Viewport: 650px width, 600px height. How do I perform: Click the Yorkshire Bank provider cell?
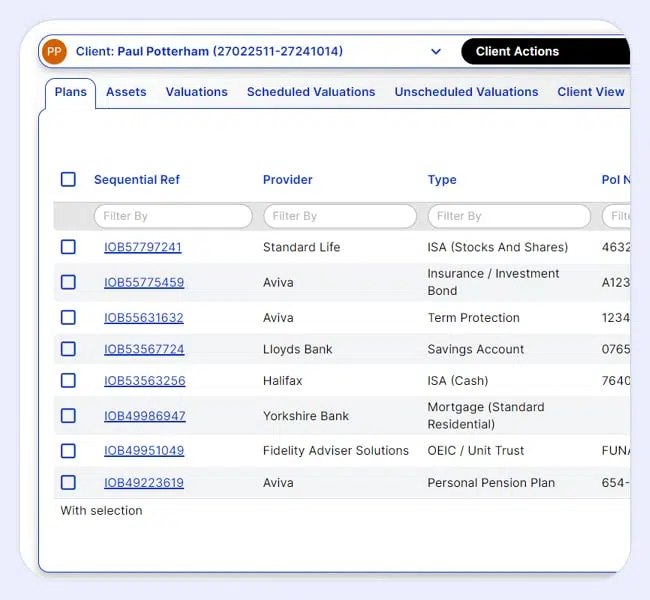tap(306, 416)
